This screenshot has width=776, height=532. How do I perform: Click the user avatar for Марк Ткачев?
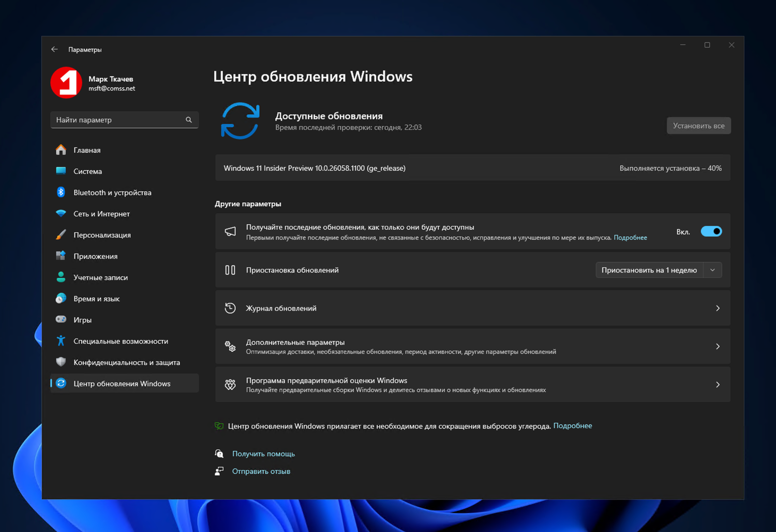(x=66, y=83)
